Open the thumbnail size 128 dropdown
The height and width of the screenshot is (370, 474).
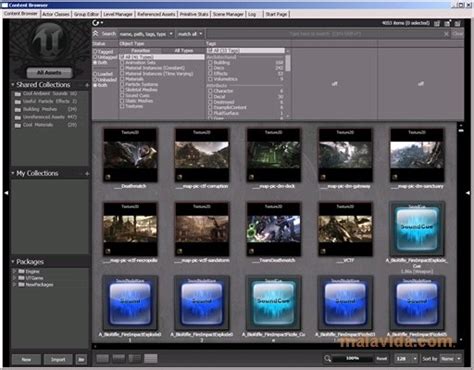406,359
